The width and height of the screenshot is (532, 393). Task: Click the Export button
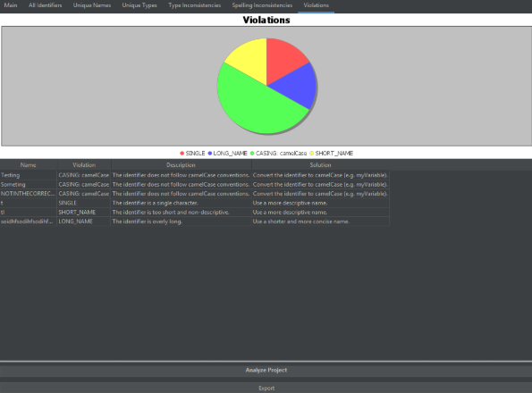[266, 389]
